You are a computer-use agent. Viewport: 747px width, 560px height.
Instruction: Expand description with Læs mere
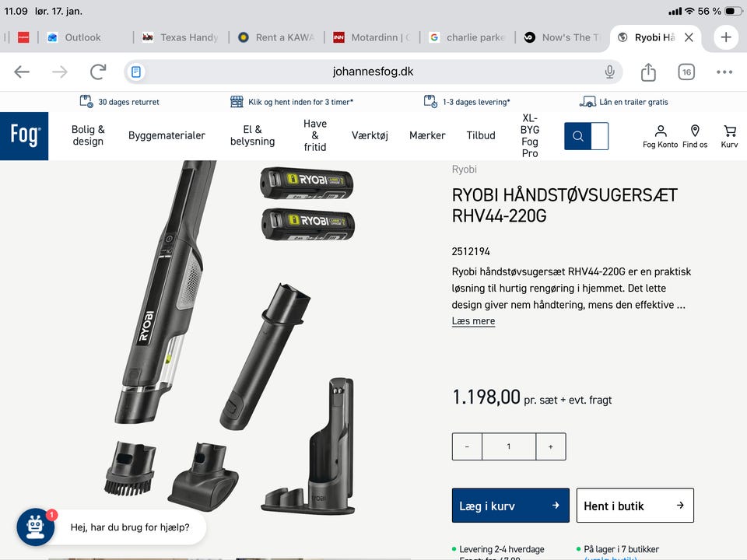[x=473, y=321]
